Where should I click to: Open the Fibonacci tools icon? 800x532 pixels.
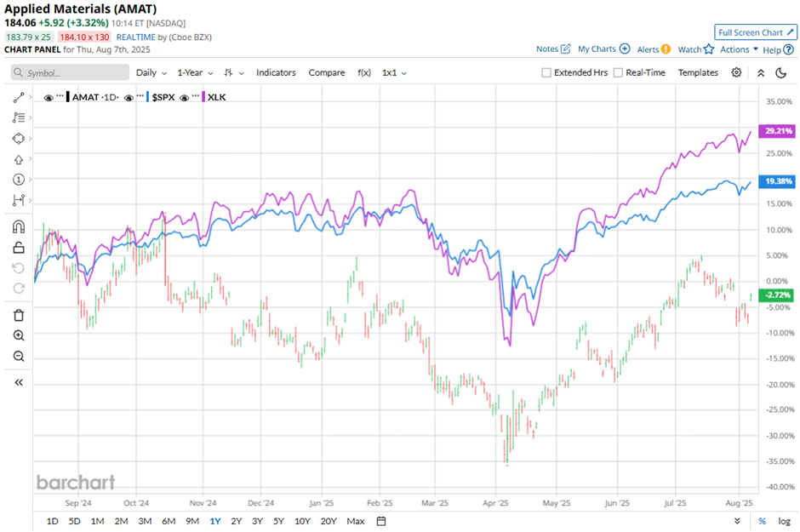19,117
